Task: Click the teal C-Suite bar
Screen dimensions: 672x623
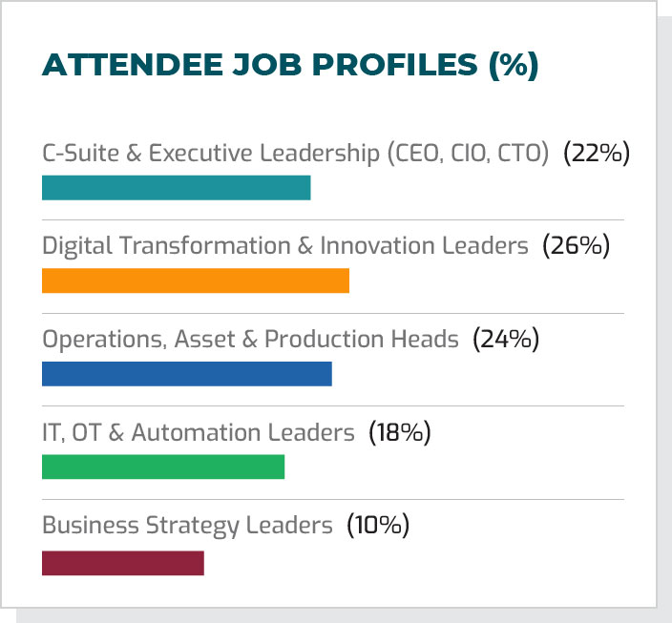Action: (x=176, y=188)
